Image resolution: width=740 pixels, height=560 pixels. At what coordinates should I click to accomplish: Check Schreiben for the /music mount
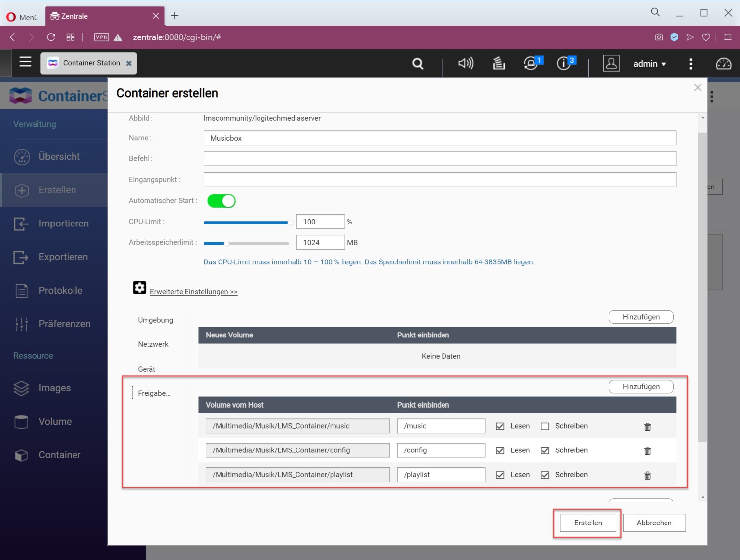tap(545, 426)
